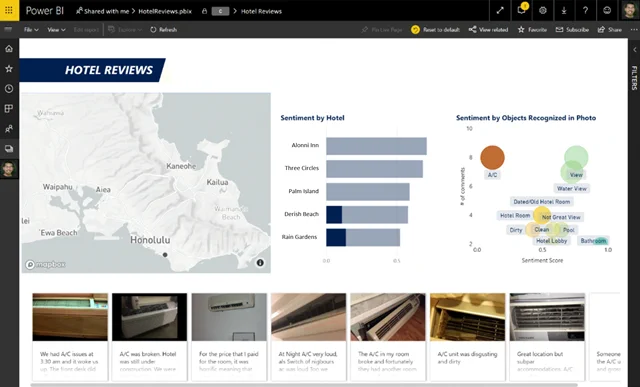Expand the Filters pane chevron
The image size is (640, 387).
[x=635, y=50]
